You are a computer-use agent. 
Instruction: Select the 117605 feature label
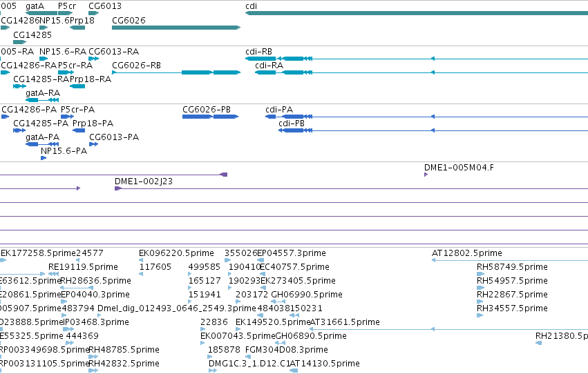coord(155,267)
